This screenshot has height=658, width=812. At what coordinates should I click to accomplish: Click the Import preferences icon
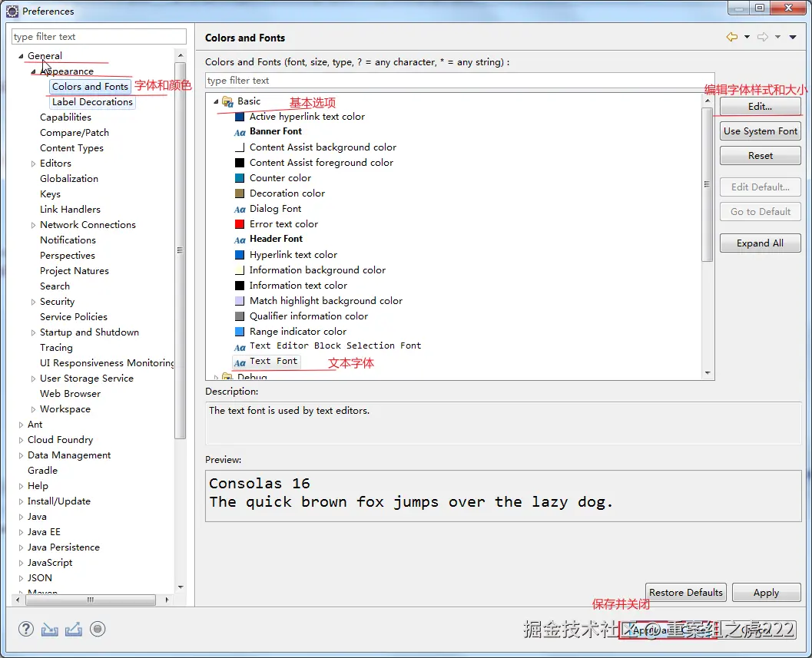point(50,629)
